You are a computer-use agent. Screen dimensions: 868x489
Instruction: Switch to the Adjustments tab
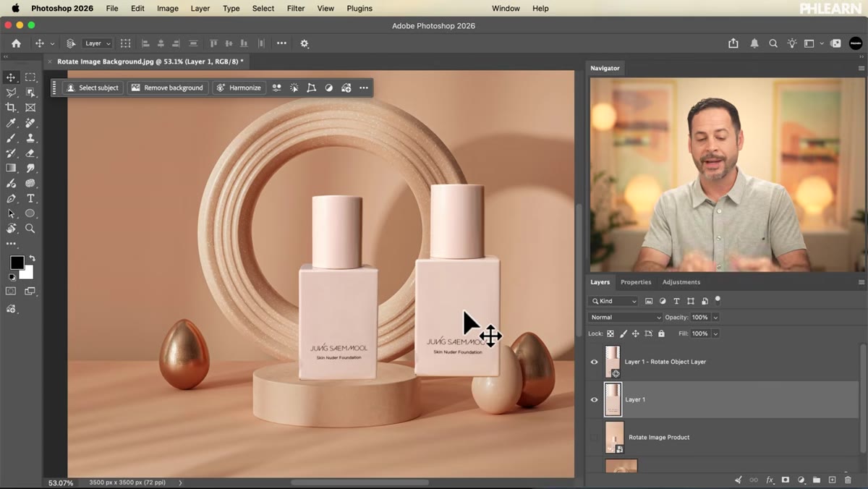pos(681,282)
